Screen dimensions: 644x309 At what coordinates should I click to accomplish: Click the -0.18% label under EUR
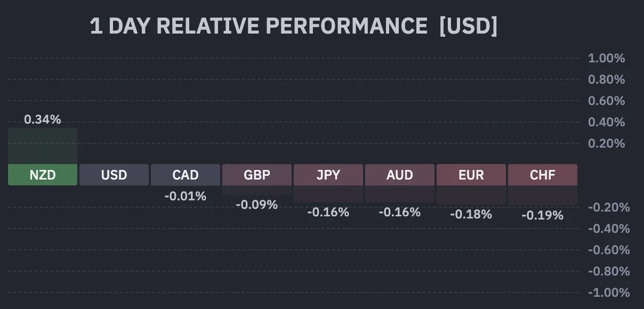471,214
